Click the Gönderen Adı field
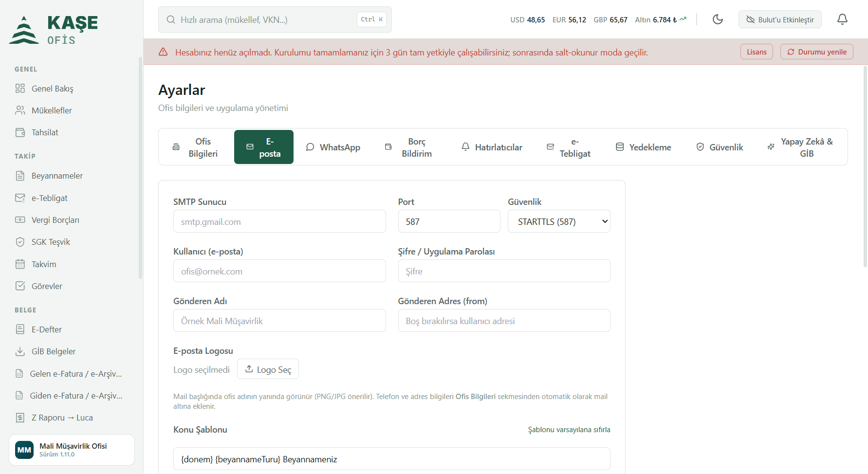This screenshot has height=474, width=868. coord(279,321)
